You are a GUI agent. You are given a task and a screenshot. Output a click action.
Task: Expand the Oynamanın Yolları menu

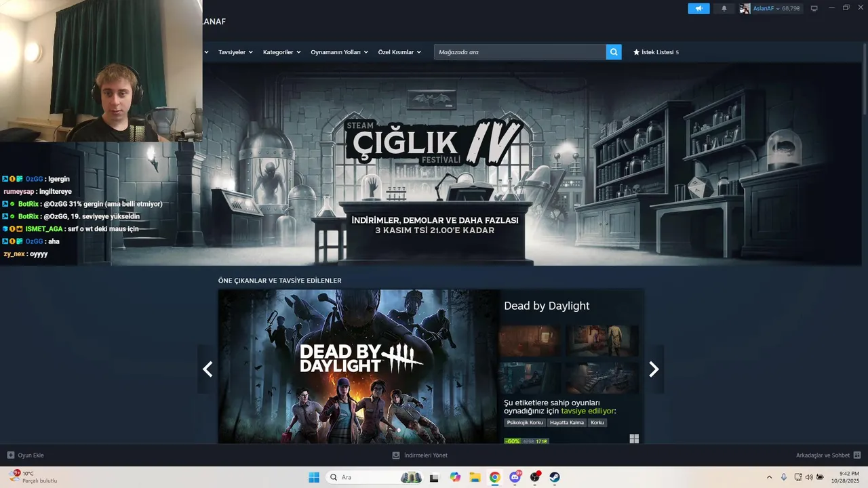point(339,52)
